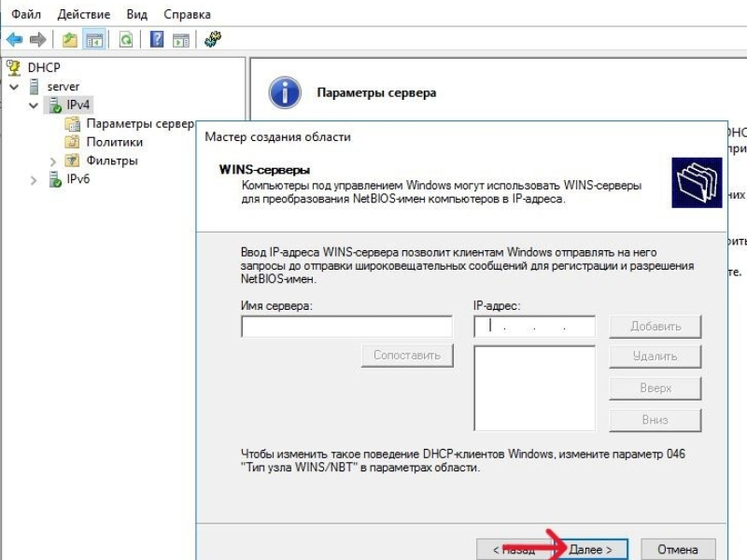Expand the IPv6 node
The width and height of the screenshot is (747, 560).
[x=34, y=180]
